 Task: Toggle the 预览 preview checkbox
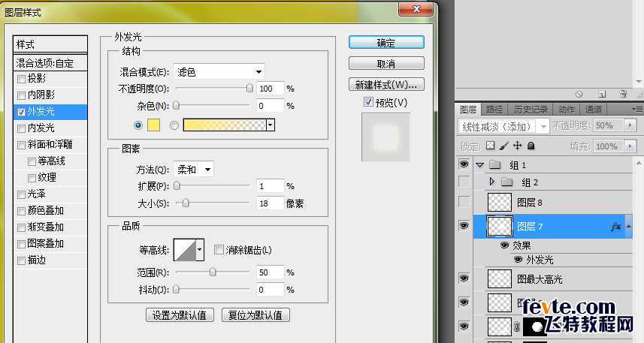368,102
